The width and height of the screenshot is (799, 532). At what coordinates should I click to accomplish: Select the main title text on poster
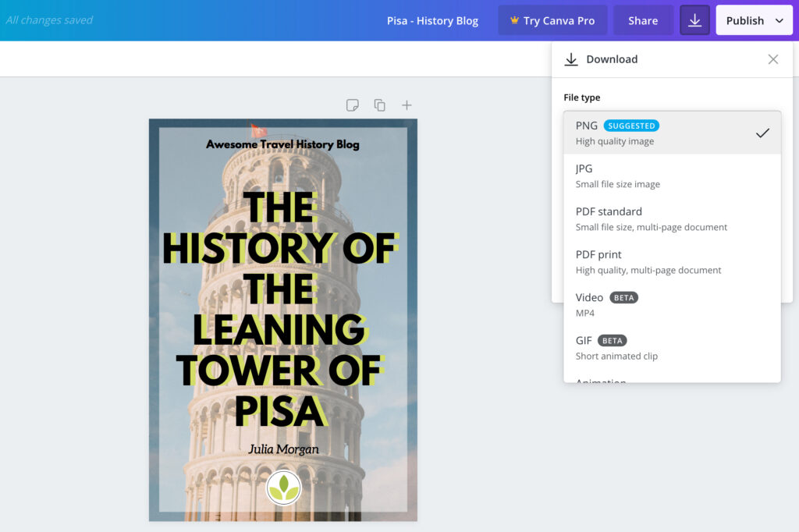point(280,309)
